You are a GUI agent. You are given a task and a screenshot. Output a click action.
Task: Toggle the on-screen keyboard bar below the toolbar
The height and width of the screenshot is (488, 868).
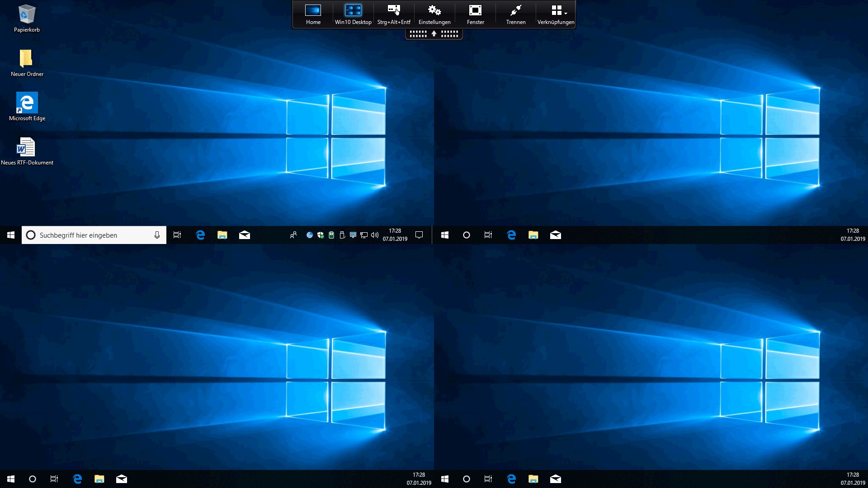[433, 34]
